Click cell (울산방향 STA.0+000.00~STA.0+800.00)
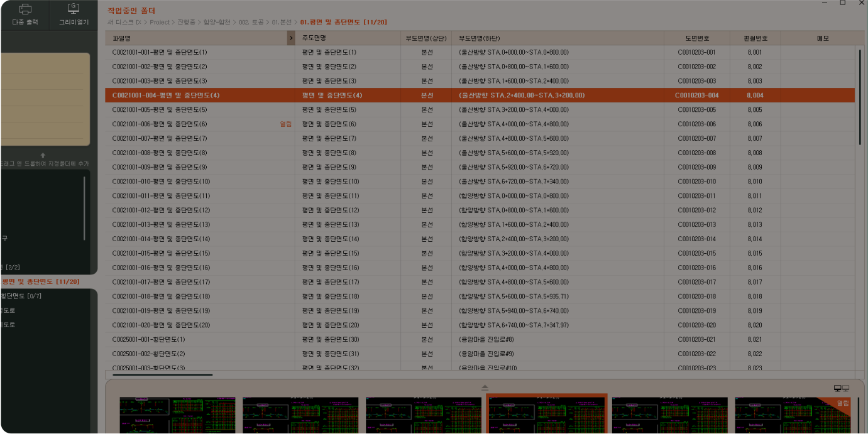The width and height of the screenshot is (868, 434). coord(514,52)
